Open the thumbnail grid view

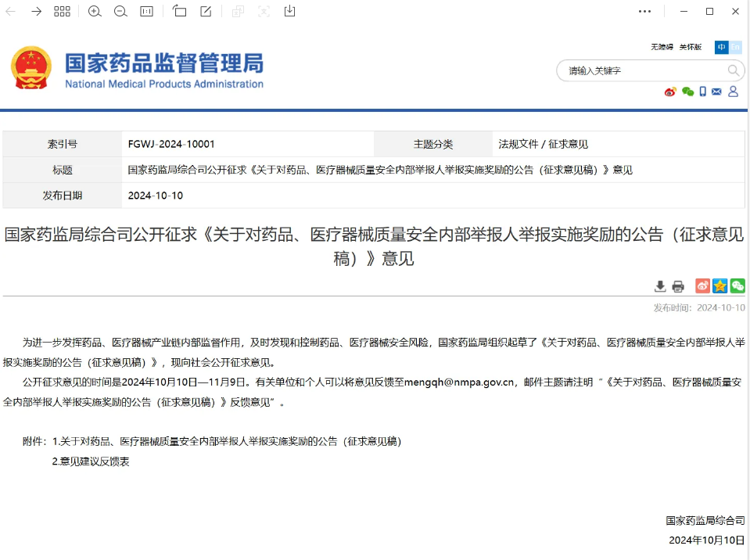pyautogui.click(x=62, y=11)
